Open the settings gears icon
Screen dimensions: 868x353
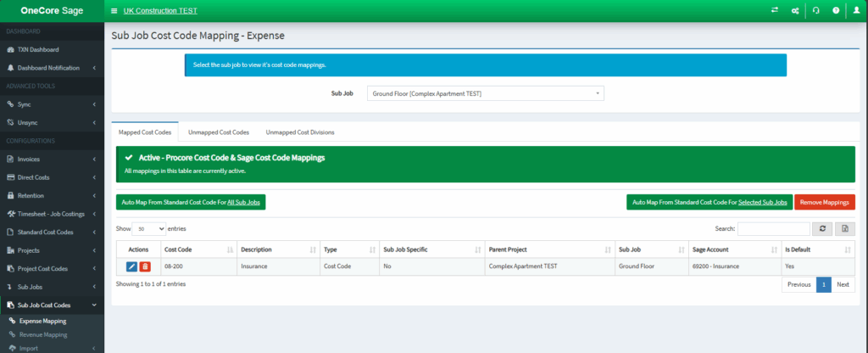[x=795, y=10]
